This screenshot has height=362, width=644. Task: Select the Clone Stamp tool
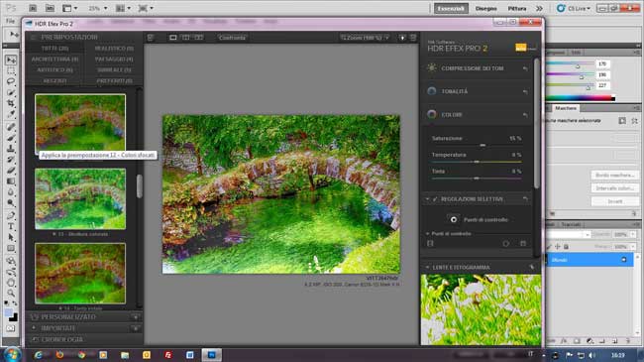click(11, 148)
